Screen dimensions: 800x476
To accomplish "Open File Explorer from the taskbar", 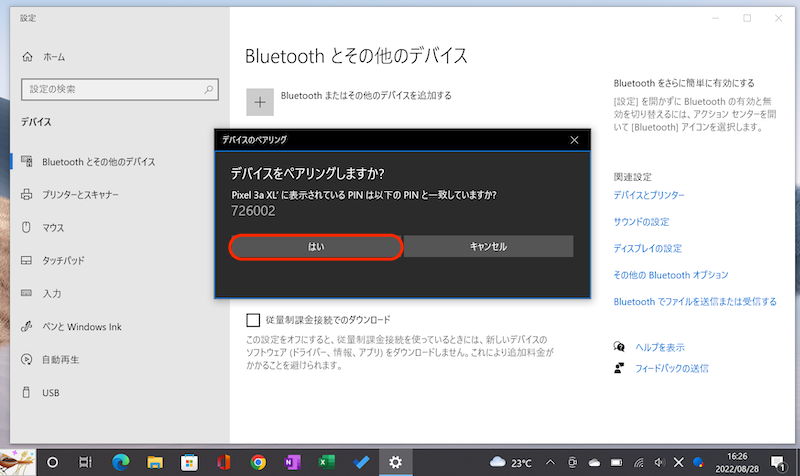I will pos(155,461).
